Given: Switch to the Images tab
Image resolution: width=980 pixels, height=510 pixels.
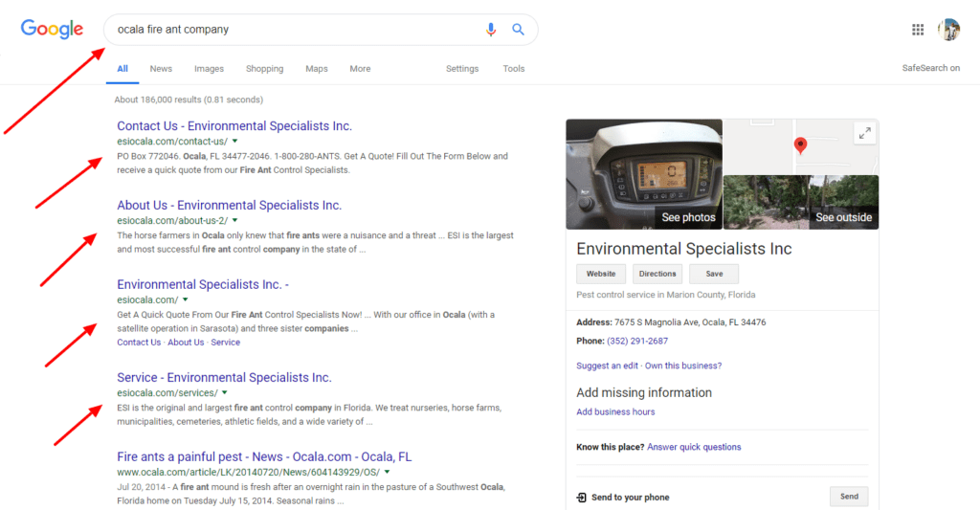Looking at the screenshot, I should [x=209, y=69].
